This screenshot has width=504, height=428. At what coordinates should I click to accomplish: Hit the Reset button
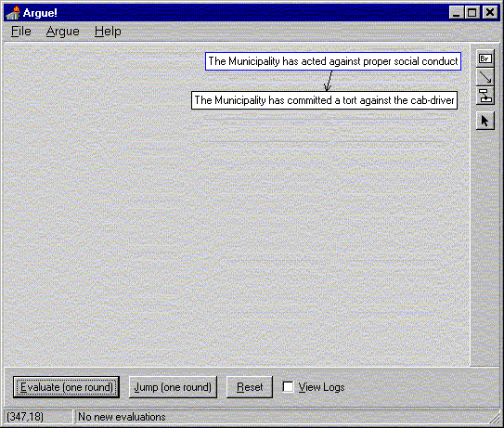pos(250,387)
